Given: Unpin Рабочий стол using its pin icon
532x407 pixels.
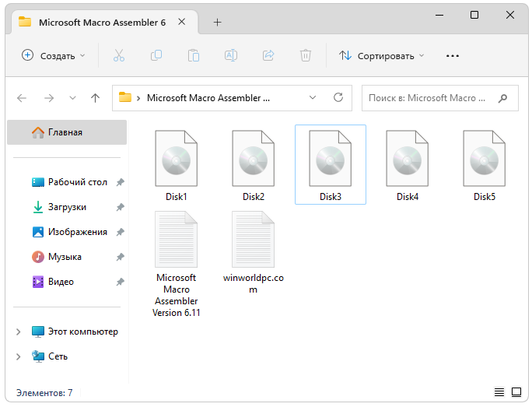Looking at the screenshot, I should coord(120,182).
